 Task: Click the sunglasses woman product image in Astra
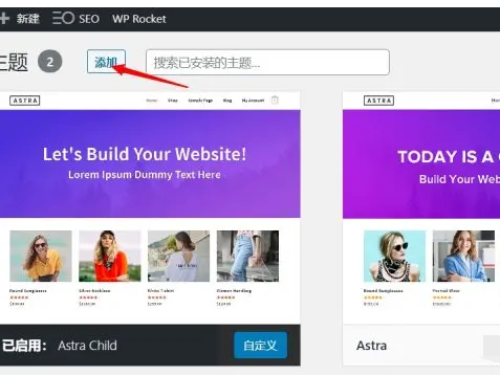click(x=395, y=256)
